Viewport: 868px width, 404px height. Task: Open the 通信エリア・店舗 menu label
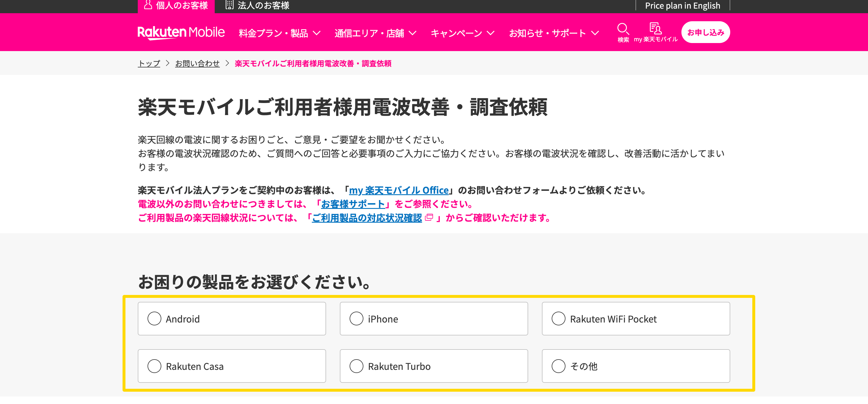[369, 33]
